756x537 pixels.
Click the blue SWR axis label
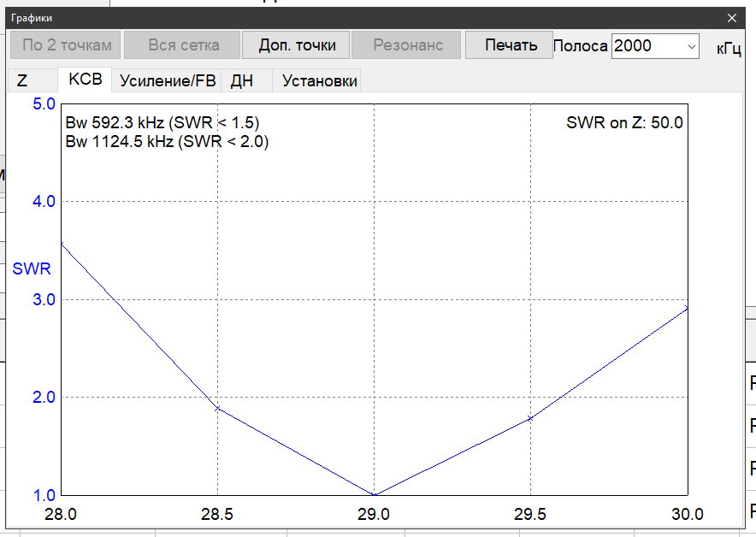[x=32, y=268]
